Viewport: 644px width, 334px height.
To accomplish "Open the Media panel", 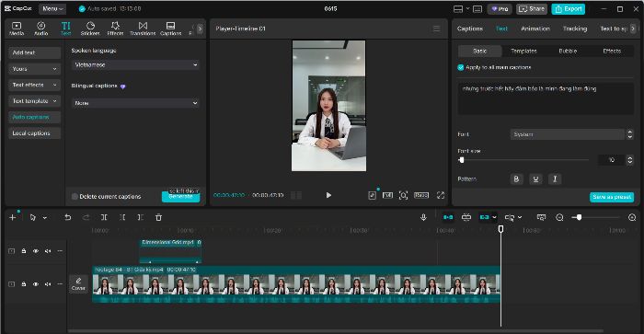I will pyautogui.click(x=17, y=29).
